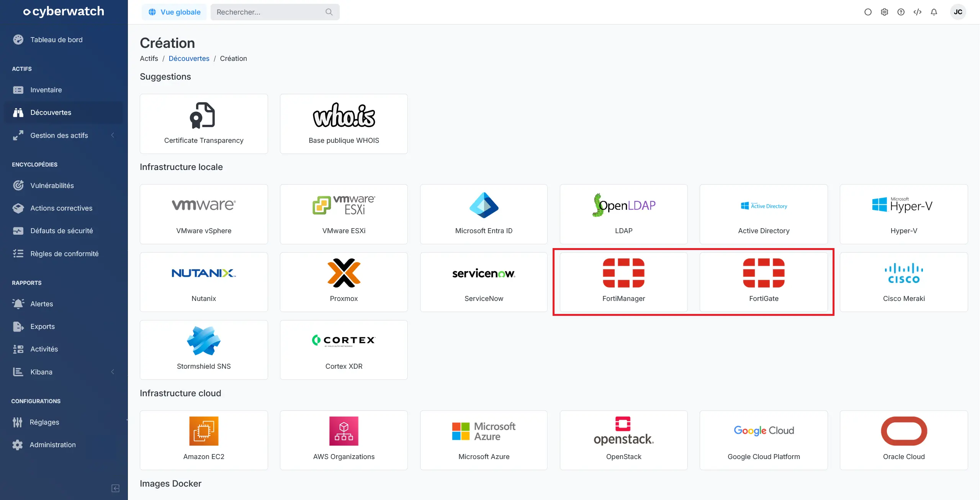Expand the Gestion des actifs submenu
The image size is (980, 500).
click(x=113, y=135)
